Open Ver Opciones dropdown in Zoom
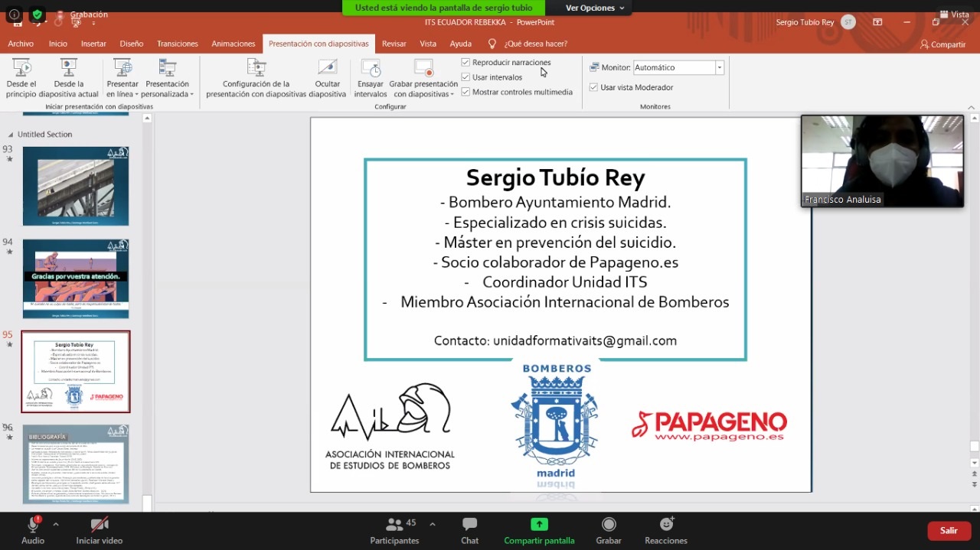 (595, 8)
